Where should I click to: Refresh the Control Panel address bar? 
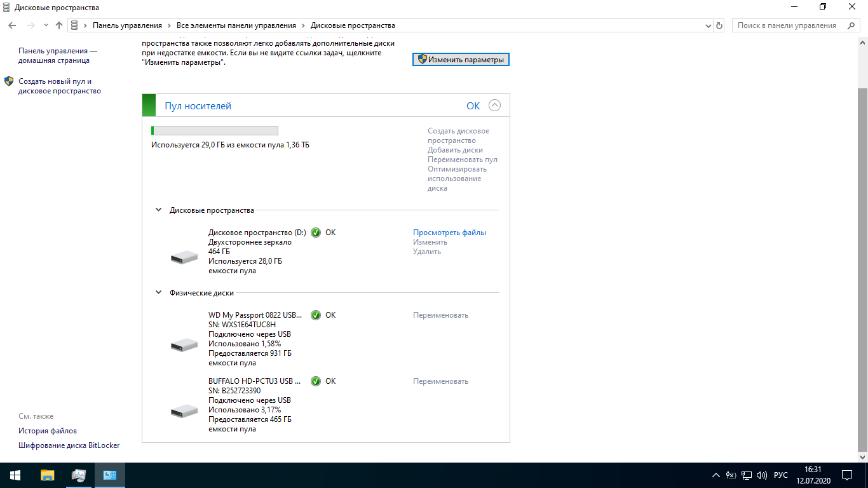pyautogui.click(x=719, y=25)
